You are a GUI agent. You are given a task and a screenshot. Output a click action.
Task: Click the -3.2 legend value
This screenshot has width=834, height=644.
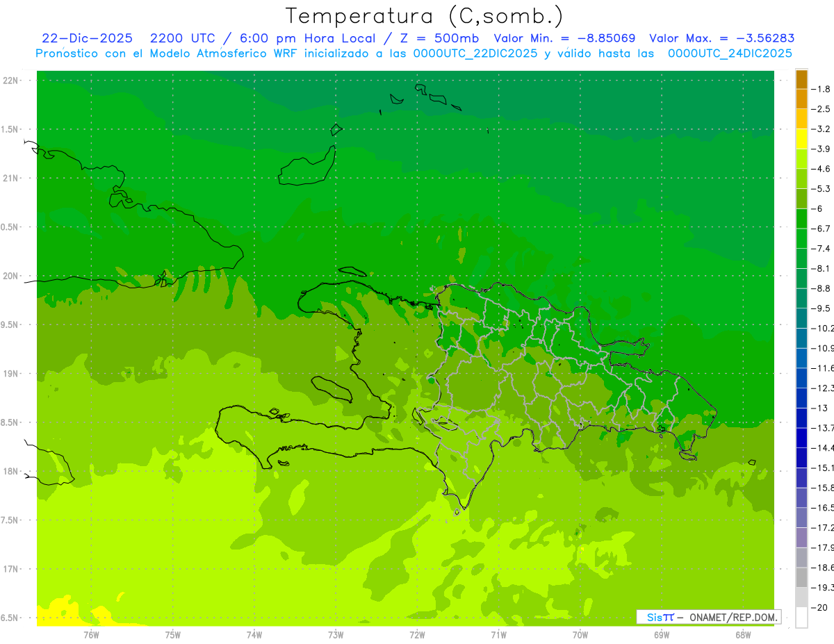[821, 129]
